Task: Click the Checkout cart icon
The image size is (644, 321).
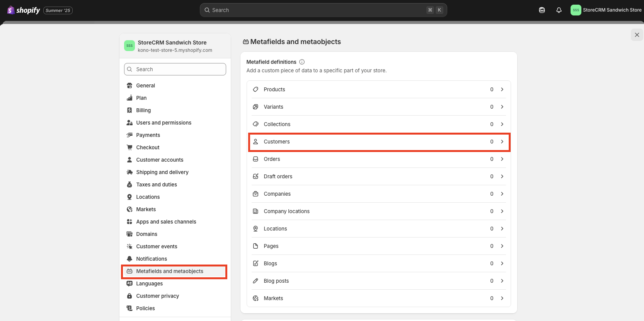Action: tap(129, 147)
